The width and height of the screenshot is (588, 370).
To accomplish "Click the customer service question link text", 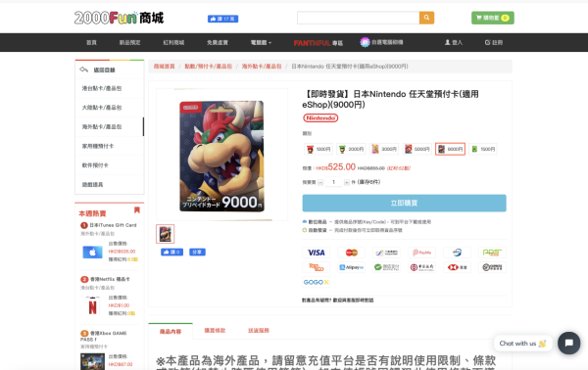I will pos(337,300).
